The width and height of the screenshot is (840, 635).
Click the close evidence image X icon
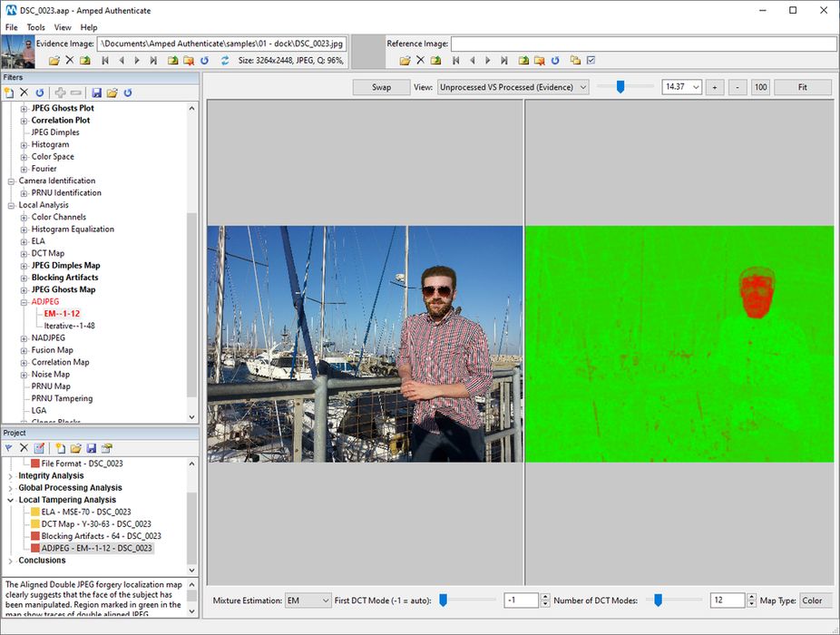click(x=70, y=61)
